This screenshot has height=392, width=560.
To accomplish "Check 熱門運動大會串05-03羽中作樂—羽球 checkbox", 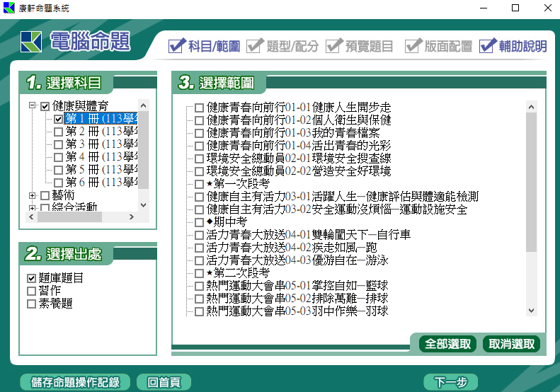I will (x=199, y=311).
